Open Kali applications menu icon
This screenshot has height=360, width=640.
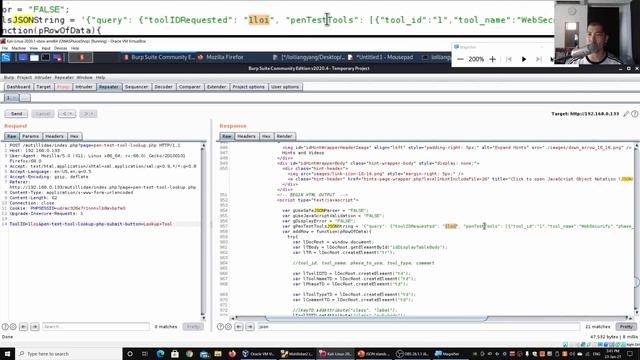[6, 58]
